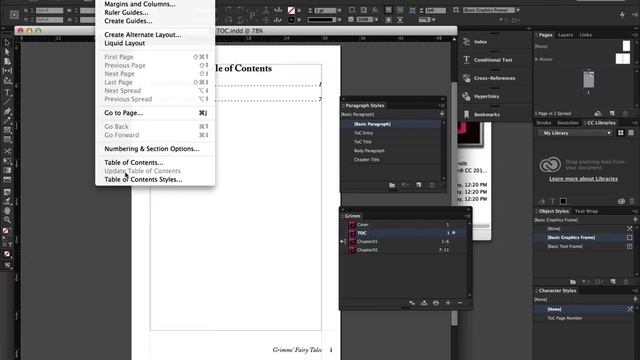Choose Ruler Guides menu item
Screen dimensions: 640x360
pyautogui.click(x=126, y=13)
